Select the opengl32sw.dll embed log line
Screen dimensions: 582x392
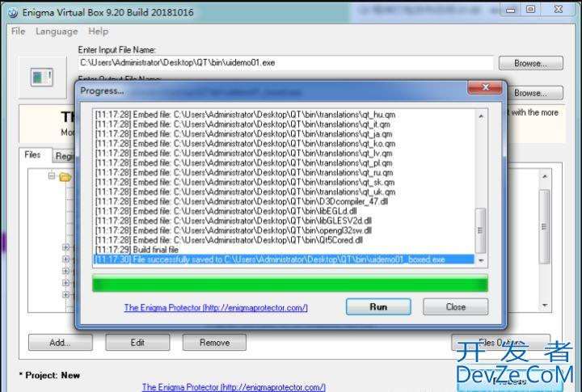pos(284,230)
